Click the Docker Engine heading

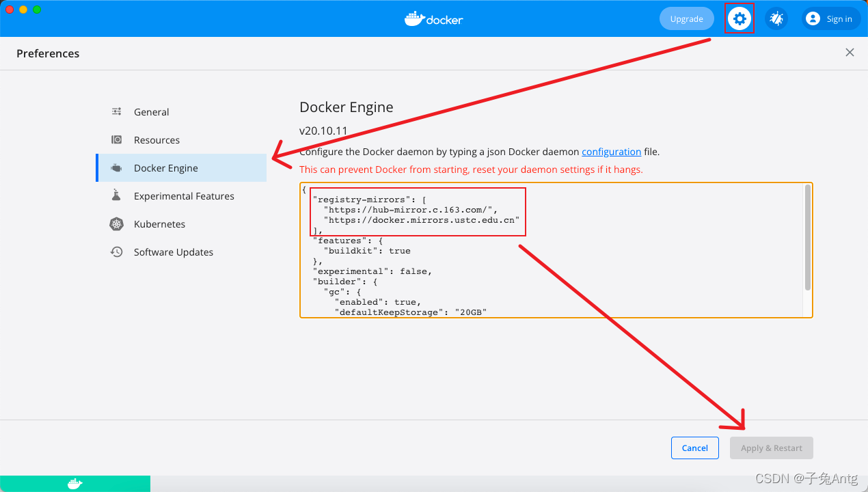coord(347,107)
